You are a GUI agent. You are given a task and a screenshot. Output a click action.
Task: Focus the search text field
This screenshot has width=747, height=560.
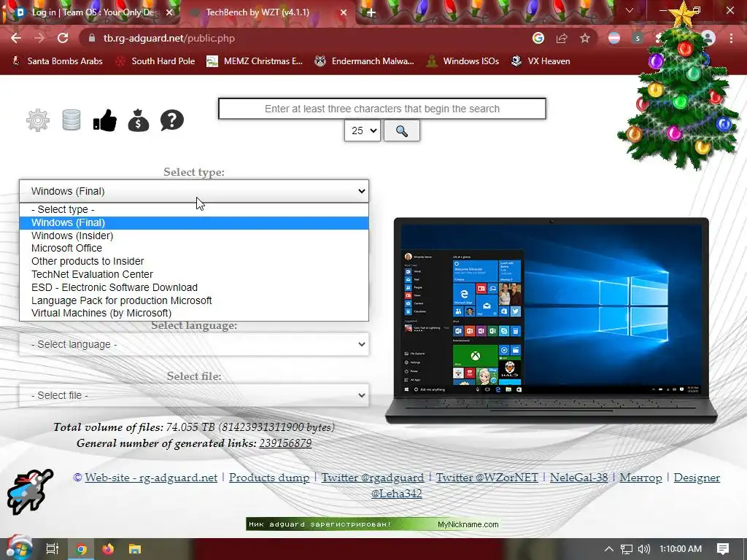click(x=382, y=109)
